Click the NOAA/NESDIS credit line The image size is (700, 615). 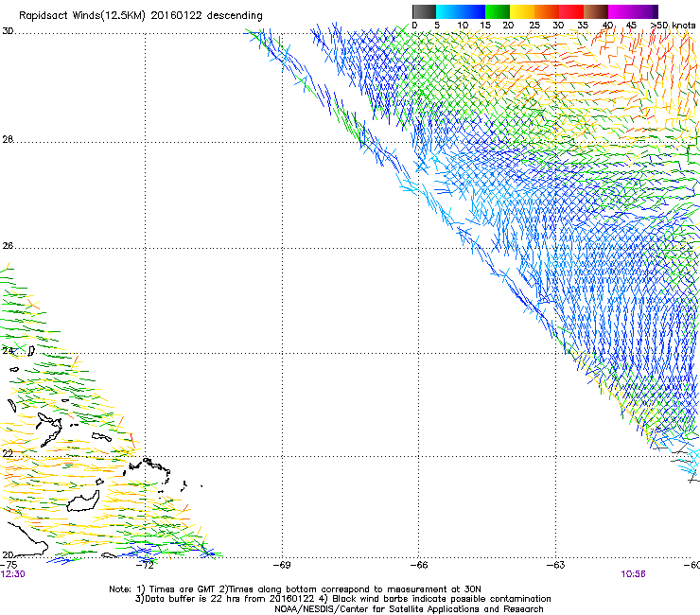[x=409, y=609]
